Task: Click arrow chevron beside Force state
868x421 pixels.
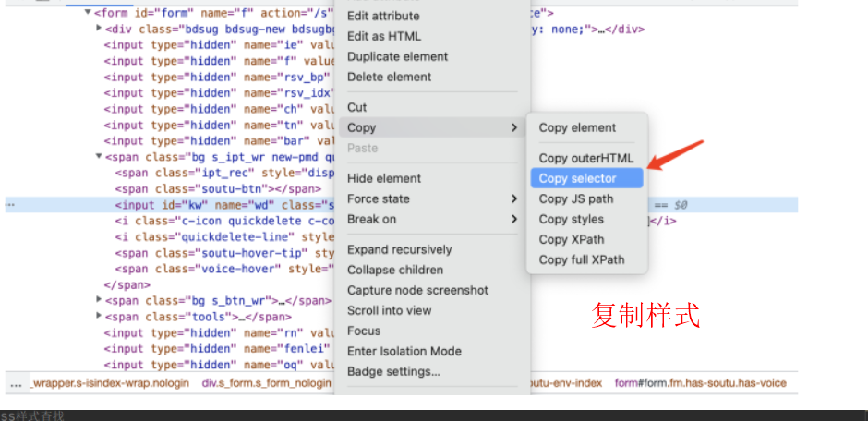Action: (x=514, y=198)
